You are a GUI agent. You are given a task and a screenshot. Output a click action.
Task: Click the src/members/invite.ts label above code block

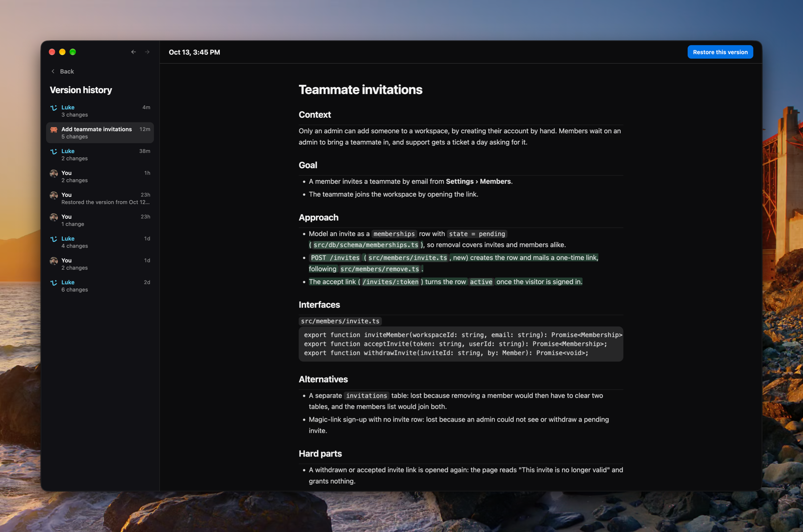point(340,321)
